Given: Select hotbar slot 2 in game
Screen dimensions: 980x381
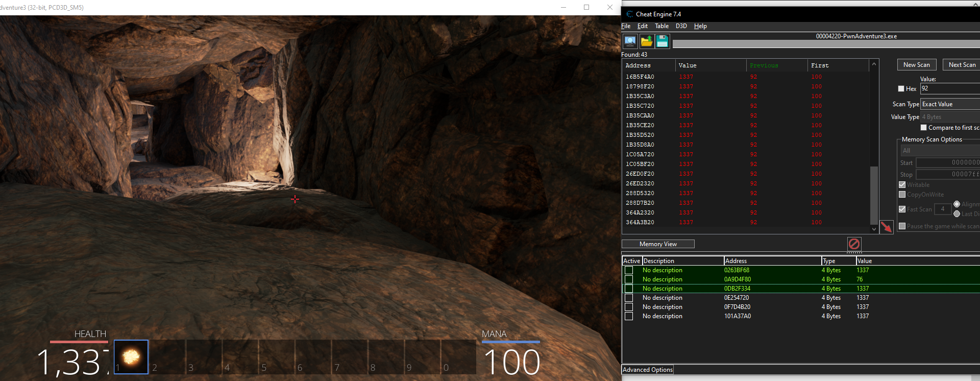Looking at the screenshot, I should (167, 357).
